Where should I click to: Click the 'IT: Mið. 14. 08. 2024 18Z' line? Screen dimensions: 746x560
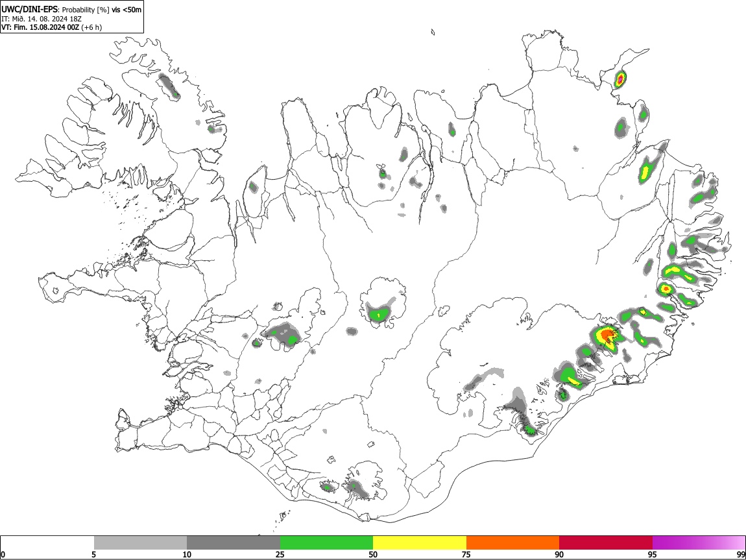(42, 19)
